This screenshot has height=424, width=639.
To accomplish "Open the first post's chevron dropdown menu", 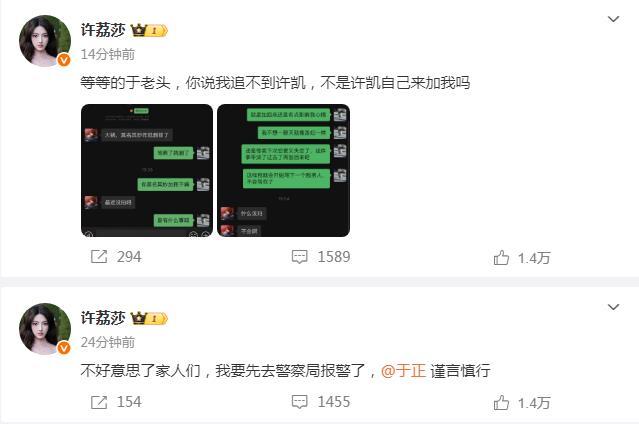I will [x=613, y=19].
